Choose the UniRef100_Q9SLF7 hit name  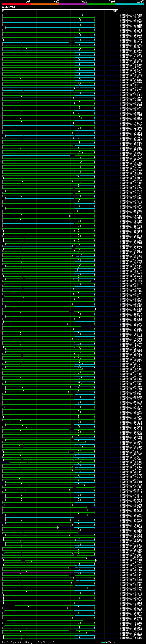tap(131, 331)
